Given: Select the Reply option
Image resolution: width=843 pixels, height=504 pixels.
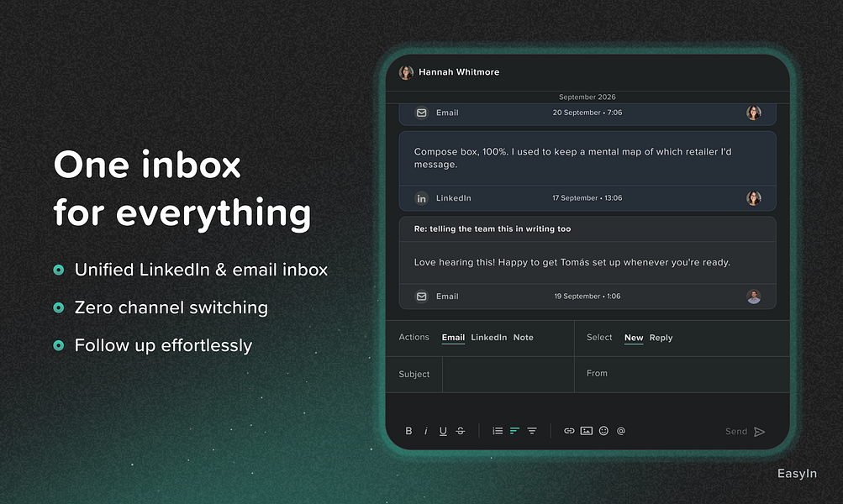Looking at the screenshot, I should tap(661, 338).
